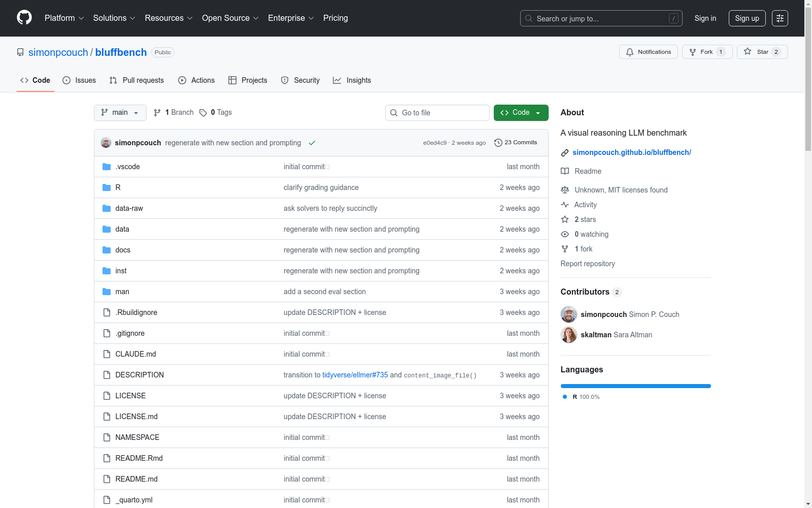Expand the Platform menu

[x=64, y=18]
